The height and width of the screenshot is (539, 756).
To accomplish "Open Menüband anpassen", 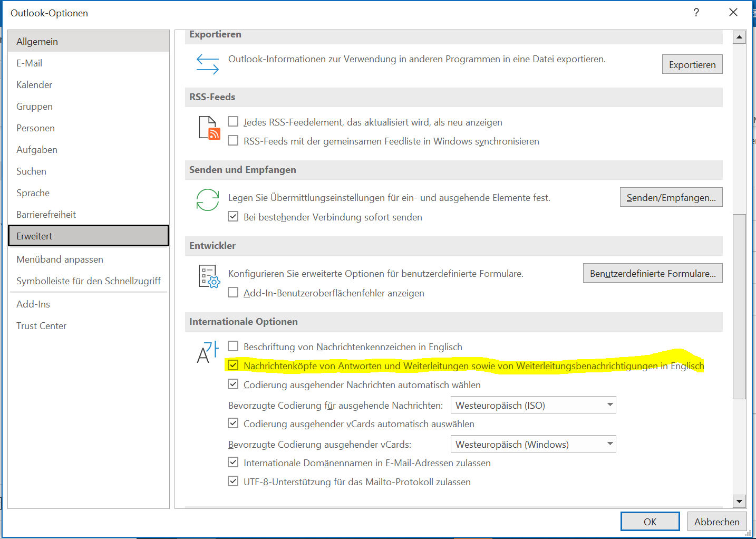I will [89, 259].
